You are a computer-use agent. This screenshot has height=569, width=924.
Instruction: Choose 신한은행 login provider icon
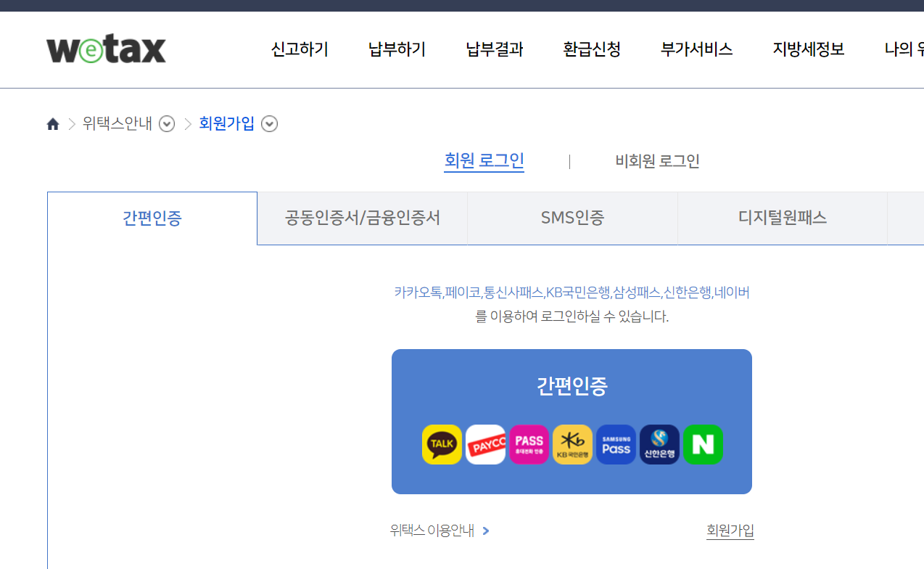(x=659, y=444)
